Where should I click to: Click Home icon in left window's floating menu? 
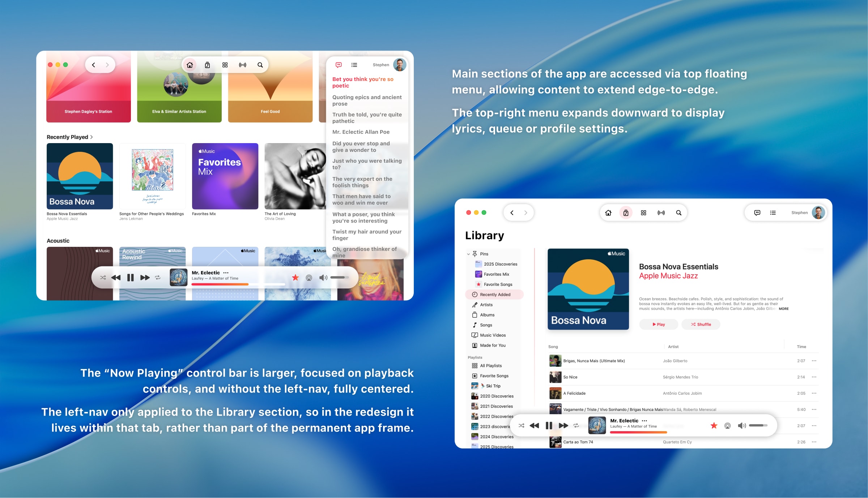[x=190, y=65]
